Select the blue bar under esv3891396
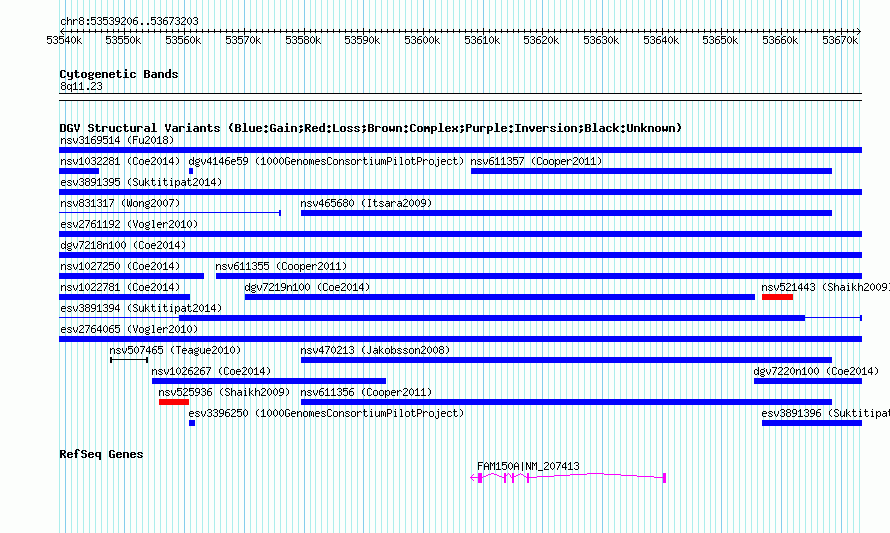 [x=812, y=423]
